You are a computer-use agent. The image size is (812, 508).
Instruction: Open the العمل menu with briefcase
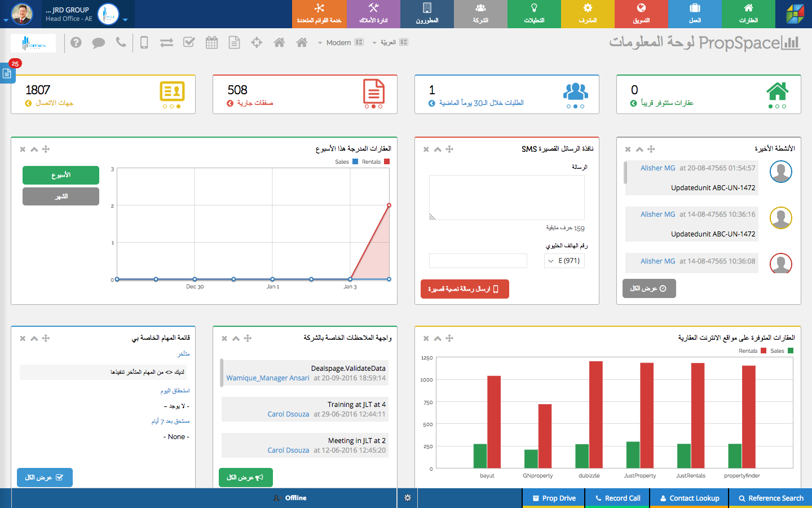click(x=695, y=14)
